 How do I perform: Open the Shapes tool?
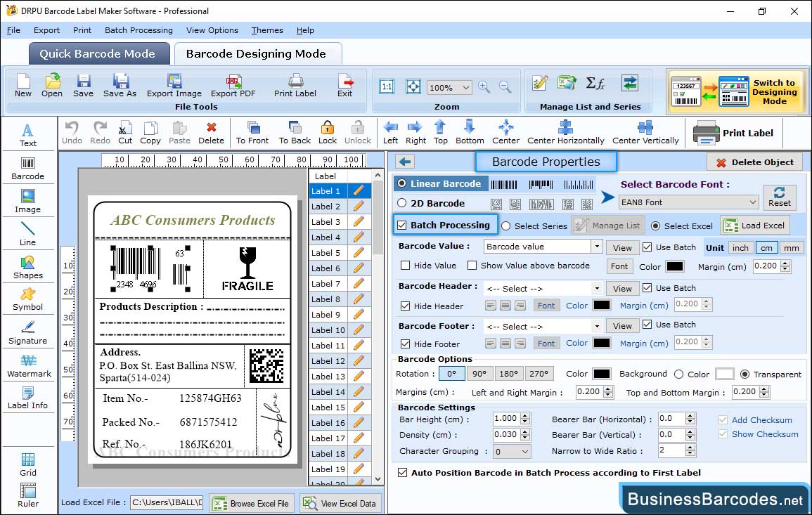(28, 267)
